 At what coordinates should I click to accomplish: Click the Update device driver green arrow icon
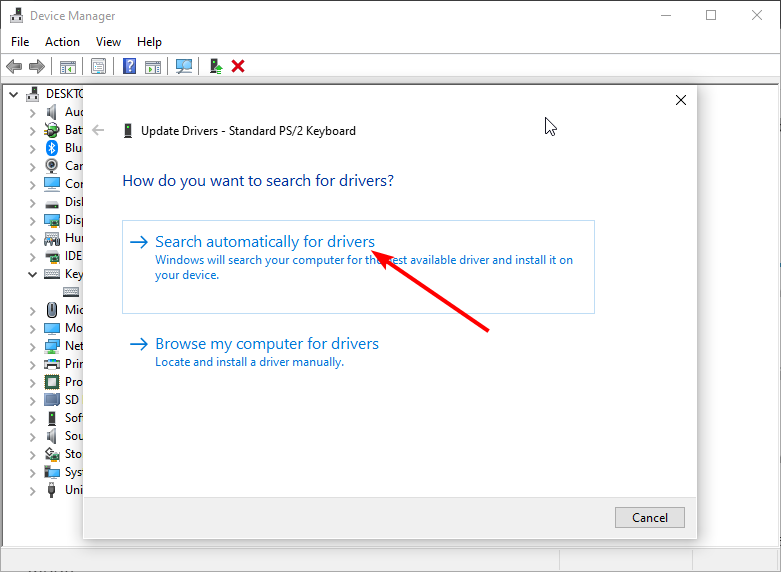pyautogui.click(x=216, y=66)
